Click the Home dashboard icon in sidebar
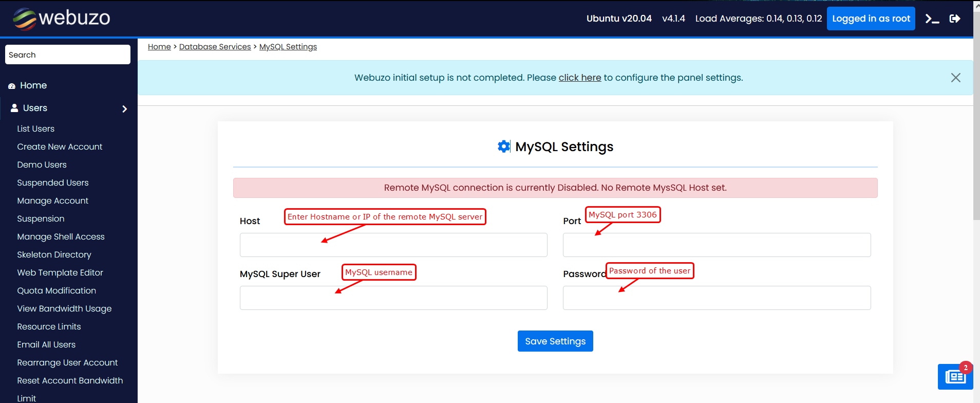The image size is (980, 403). tap(12, 86)
